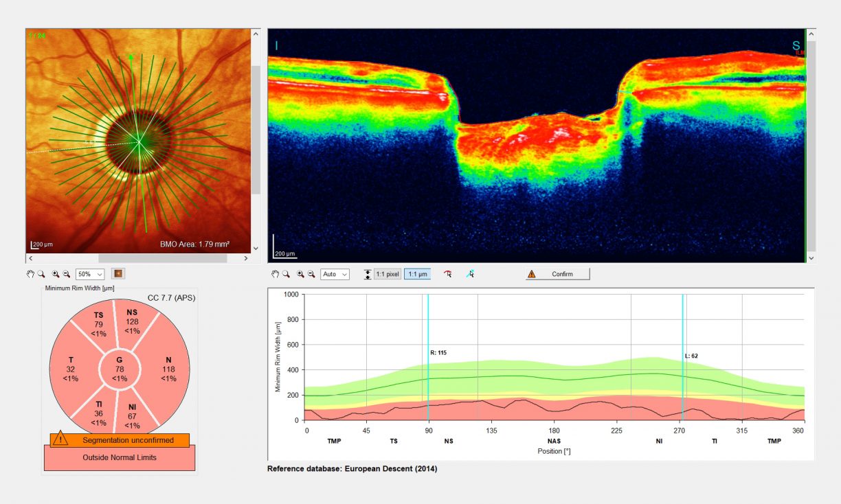Select the T sector showing 32
The image size is (841, 504).
(x=71, y=369)
